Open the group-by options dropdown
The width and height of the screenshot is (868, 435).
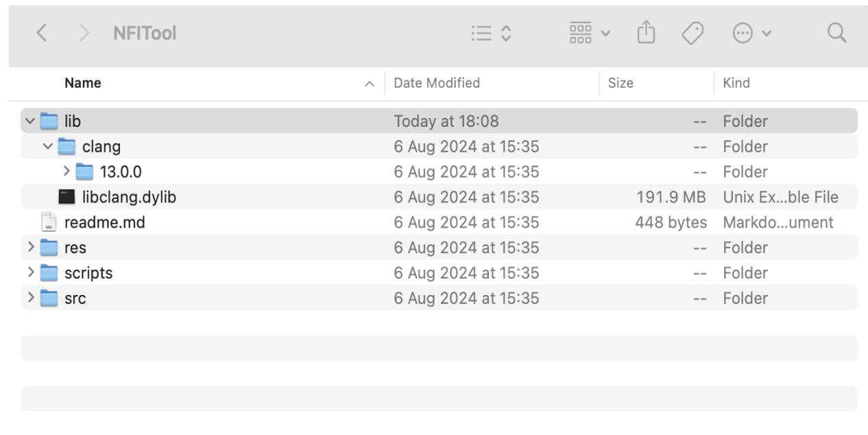pos(590,33)
